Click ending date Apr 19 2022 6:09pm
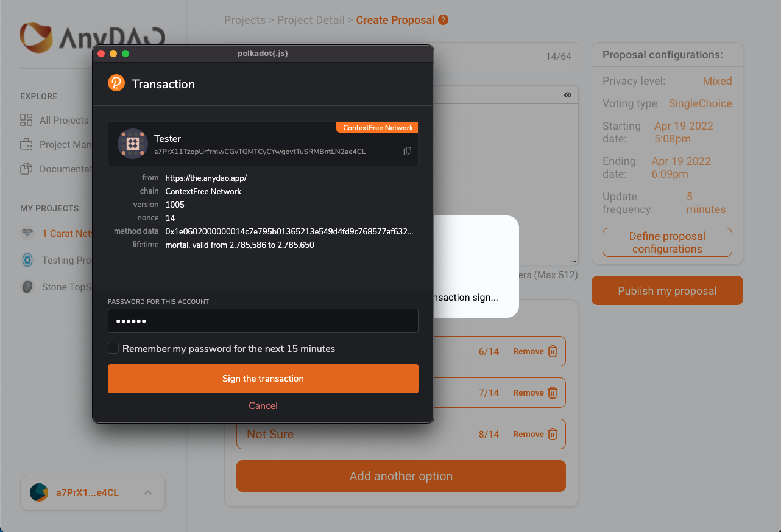Screen dimensions: 781x532 [x=681, y=167]
